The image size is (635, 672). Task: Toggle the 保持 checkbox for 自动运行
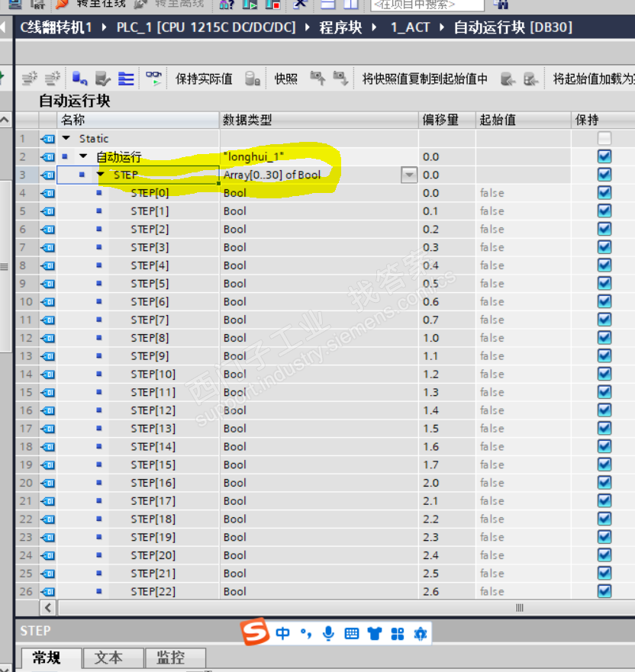pyautogui.click(x=604, y=156)
